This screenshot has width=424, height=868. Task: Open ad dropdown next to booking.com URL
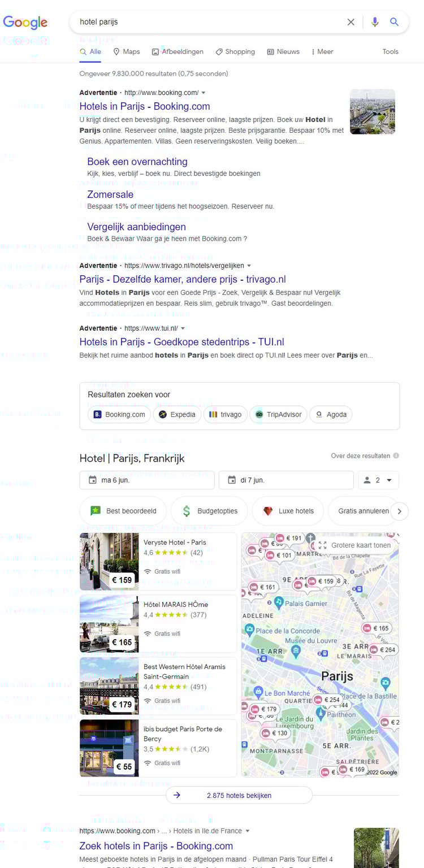coord(204,93)
